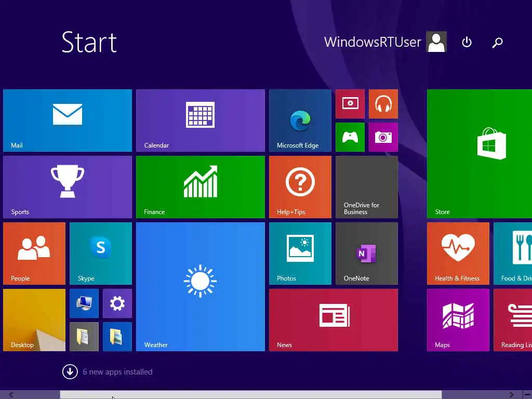Click the scrollbar right arrow
The width and height of the screenshot is (532, 399).
tap(511, 395)
